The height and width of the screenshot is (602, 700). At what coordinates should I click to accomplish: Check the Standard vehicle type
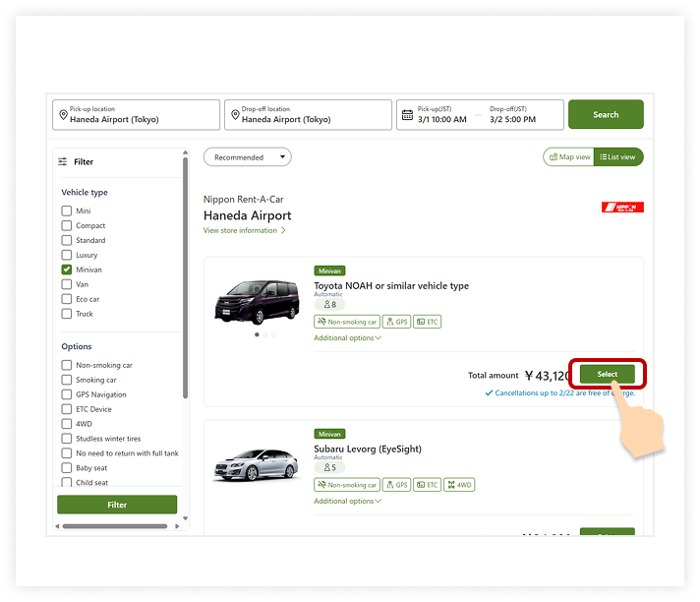point(67,240)
